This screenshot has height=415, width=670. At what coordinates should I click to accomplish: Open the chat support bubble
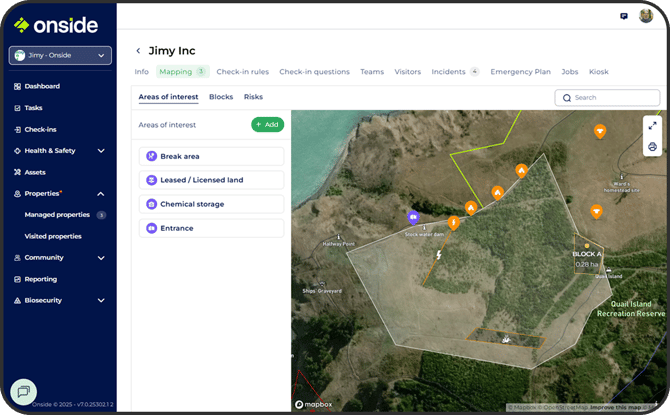tap(23, 391)
